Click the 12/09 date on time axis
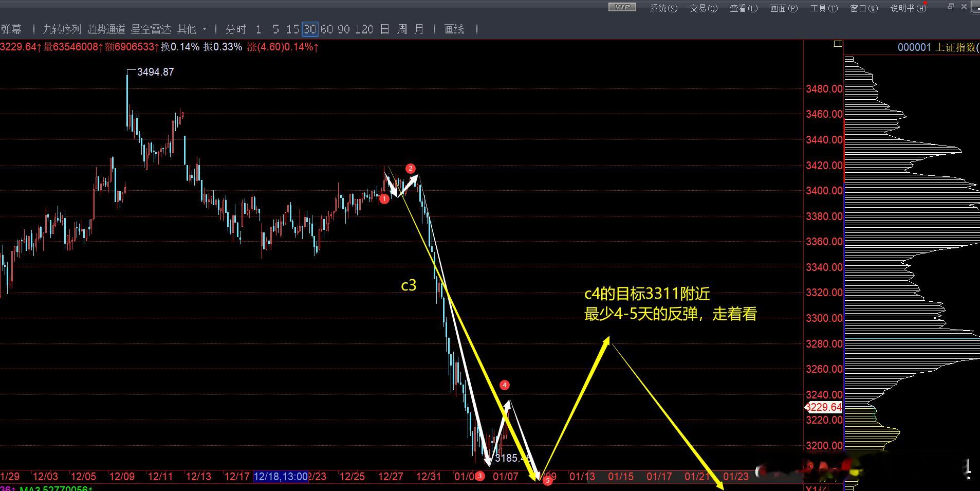The width and height of the screenshot is (980, 491). coord(122,477)
